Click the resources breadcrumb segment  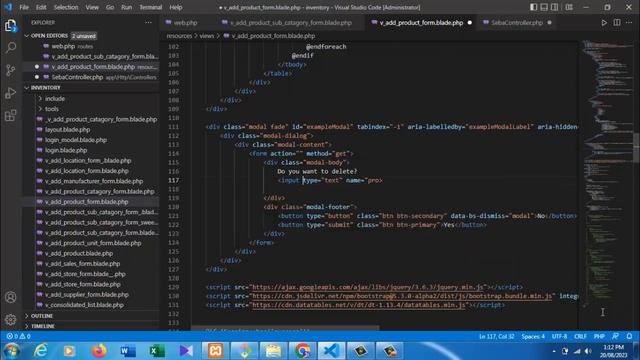pos(179,36)
